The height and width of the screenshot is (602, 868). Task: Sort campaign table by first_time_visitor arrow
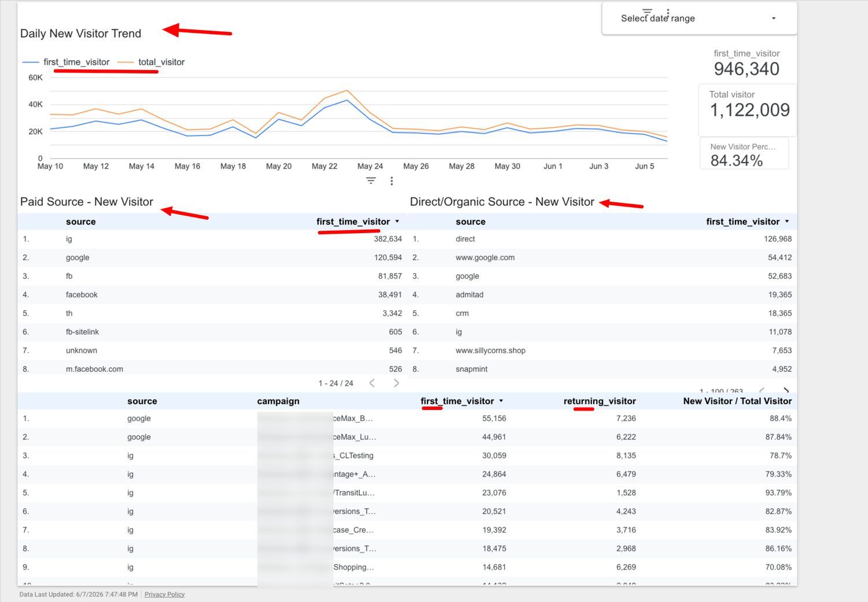coord(501,401)
